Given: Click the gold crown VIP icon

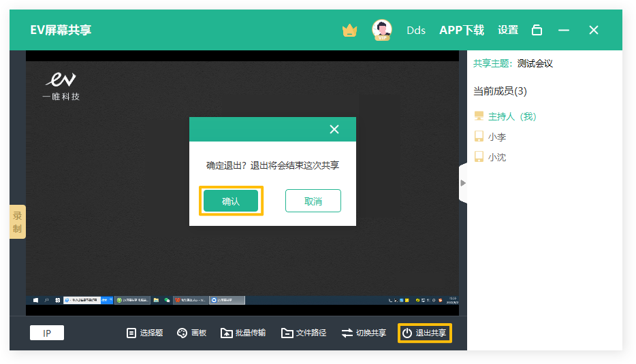Looking at the screenshot, I should pyautogui.click(x=349, y=30).
